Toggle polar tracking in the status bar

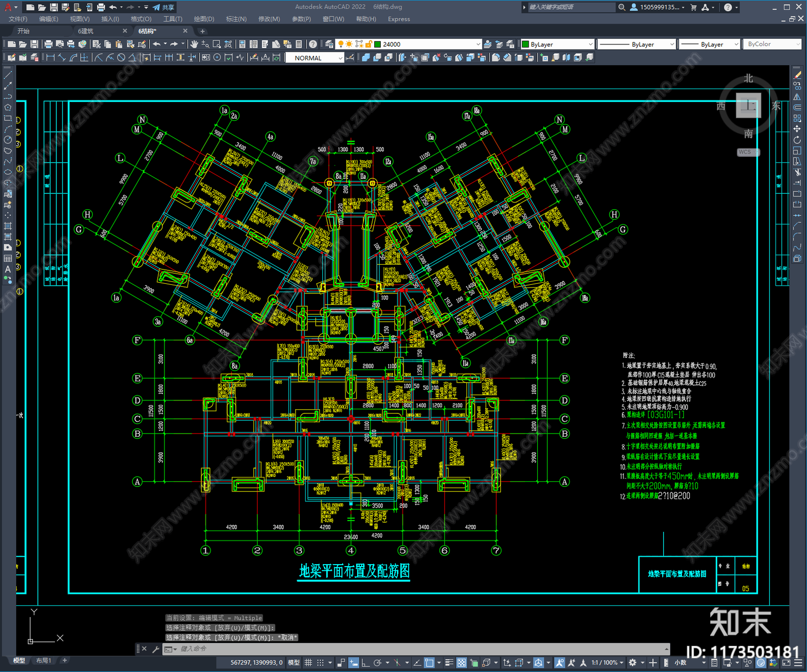click(377, 663)
